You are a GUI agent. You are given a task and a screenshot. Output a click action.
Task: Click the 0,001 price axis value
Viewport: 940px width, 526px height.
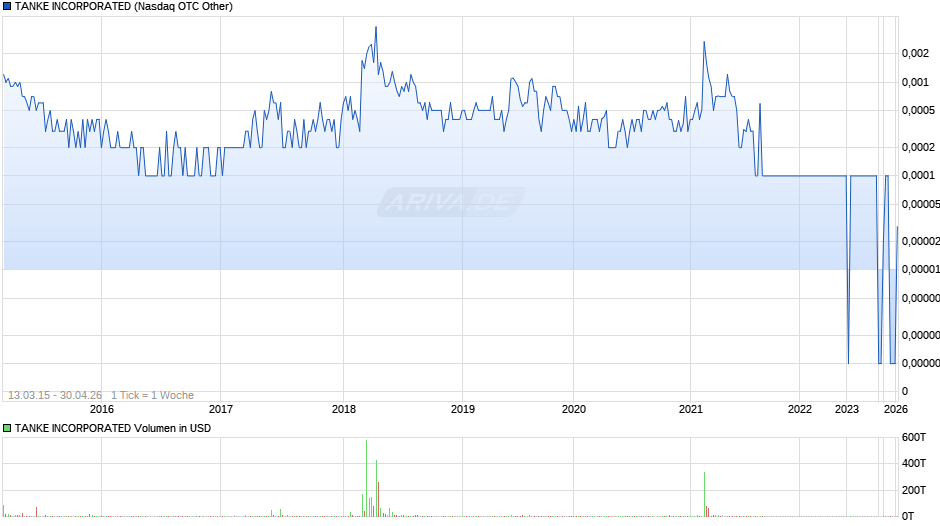(x=915, y=82)
